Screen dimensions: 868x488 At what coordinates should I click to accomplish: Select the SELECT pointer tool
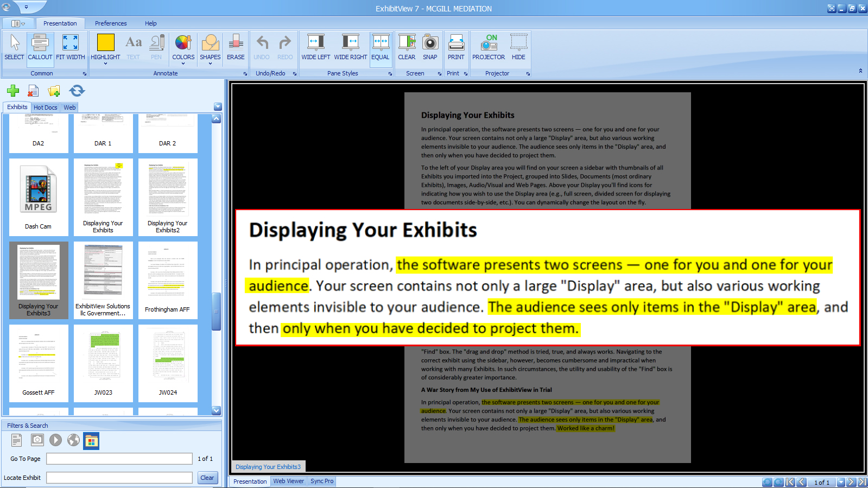coord(14,47)
